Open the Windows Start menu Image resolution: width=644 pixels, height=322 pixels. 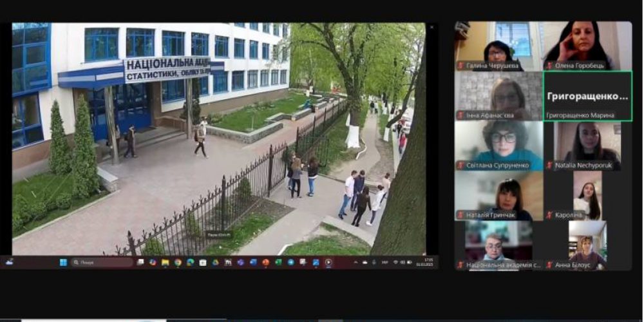pos(64,263)
